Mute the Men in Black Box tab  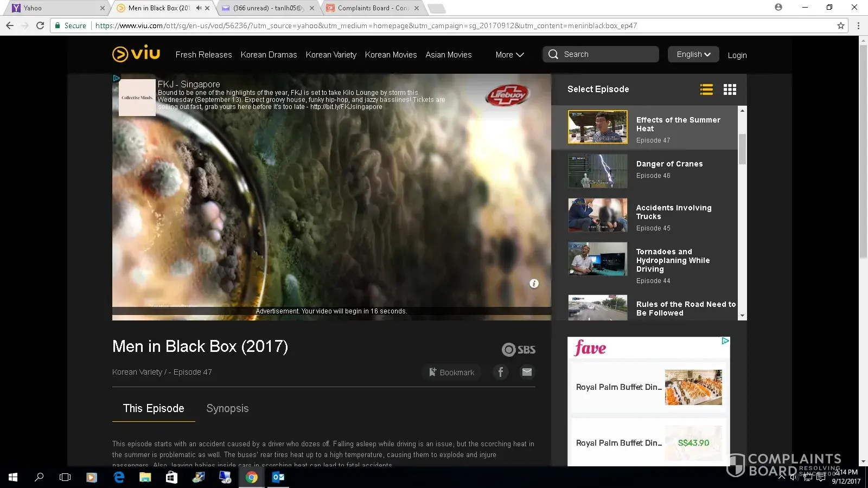(199, 8)
